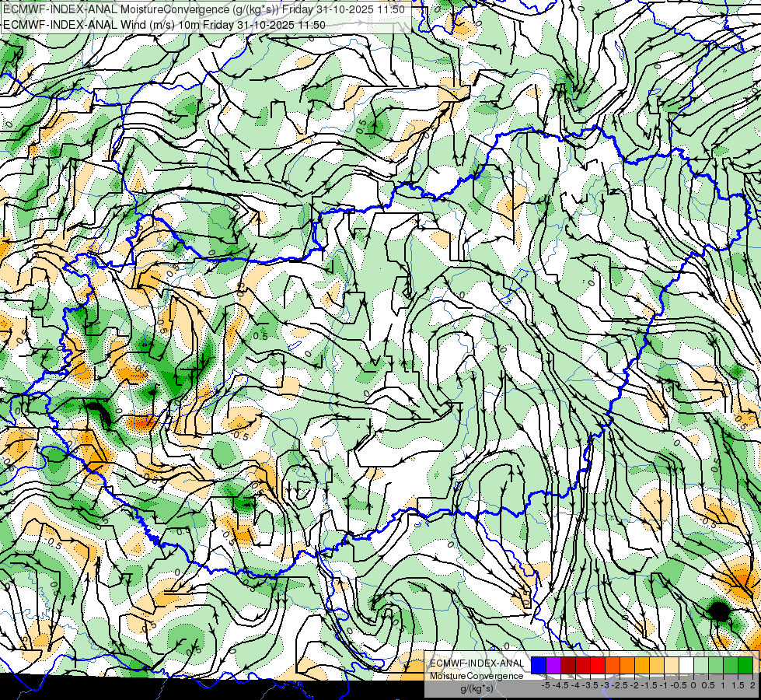761x700 pixels.
Task: Click the 'MoistureConvergence (g/(kg*s))' title line
Action: 203,9
